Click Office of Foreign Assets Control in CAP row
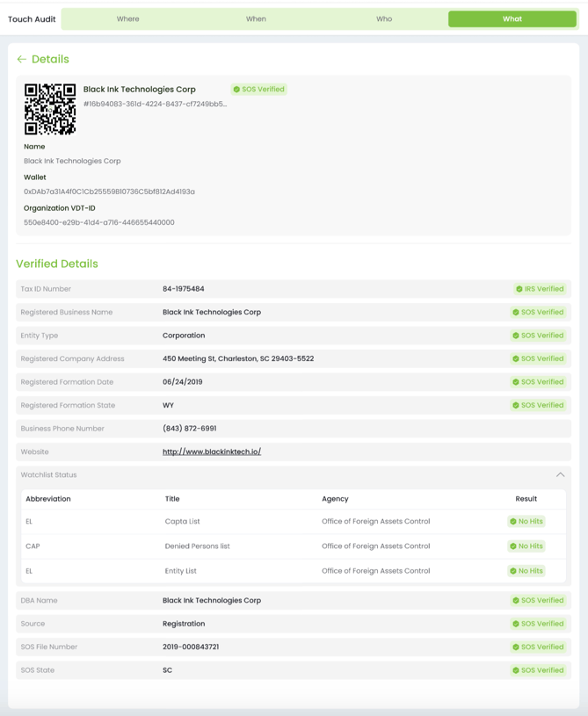 (x=375, y=546)
